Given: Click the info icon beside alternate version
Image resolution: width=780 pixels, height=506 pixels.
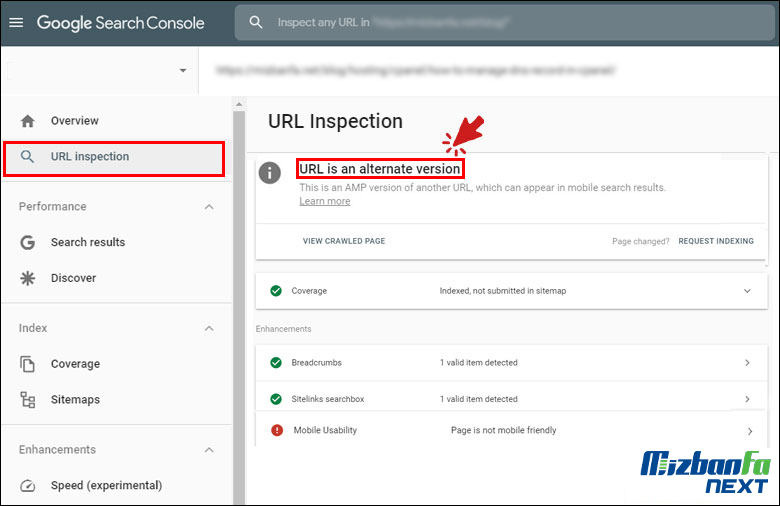Looking at the screenshot, I should [x=270, y=173].
